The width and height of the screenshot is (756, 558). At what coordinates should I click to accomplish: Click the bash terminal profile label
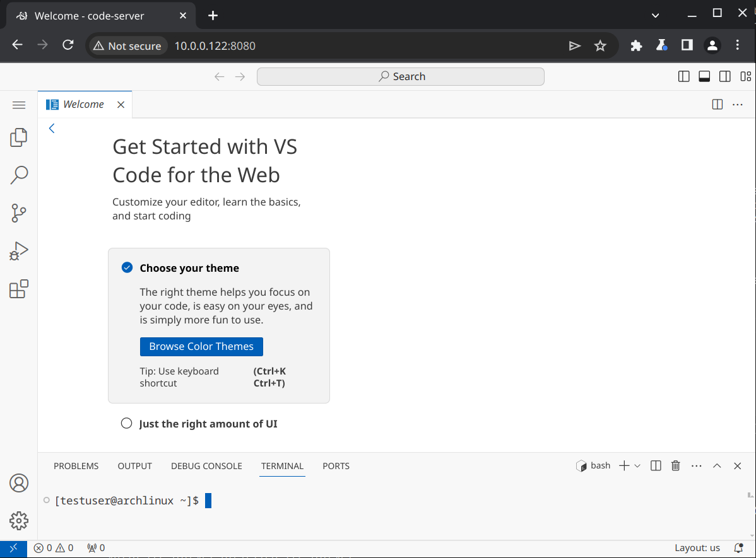pos(594,465)
